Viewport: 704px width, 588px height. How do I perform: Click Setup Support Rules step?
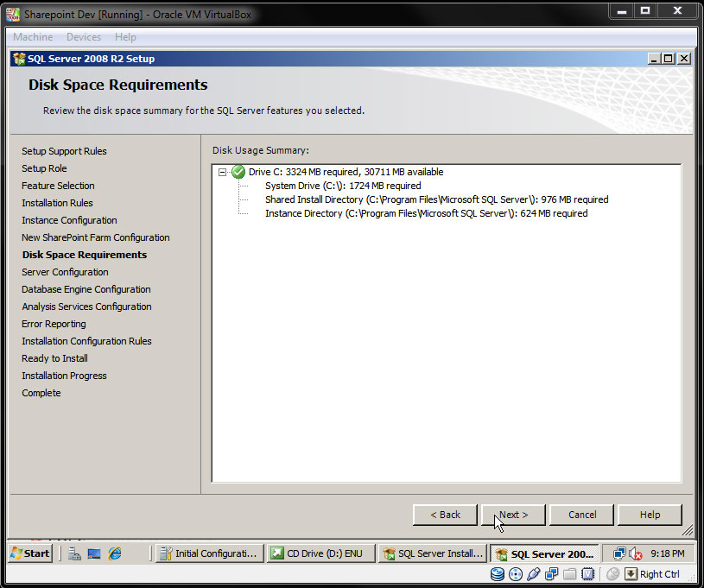pos(64,151)
